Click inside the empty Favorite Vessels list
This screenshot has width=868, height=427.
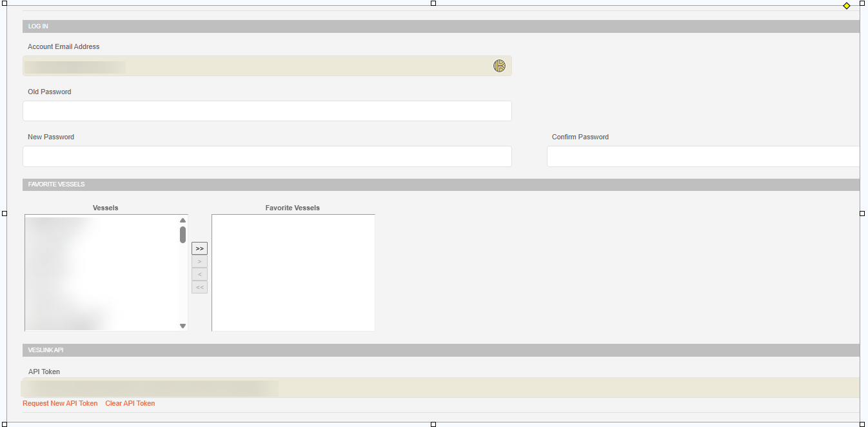pos(293,272)
